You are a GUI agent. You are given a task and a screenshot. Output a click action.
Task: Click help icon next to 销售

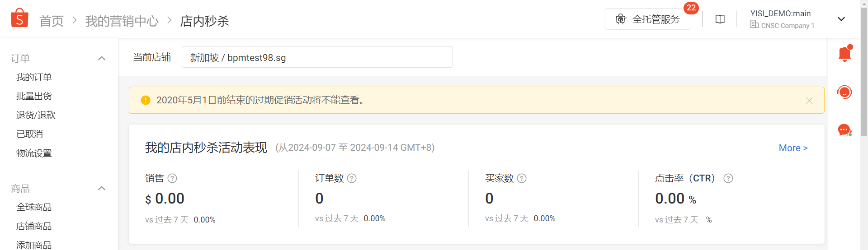click(172, 178)
